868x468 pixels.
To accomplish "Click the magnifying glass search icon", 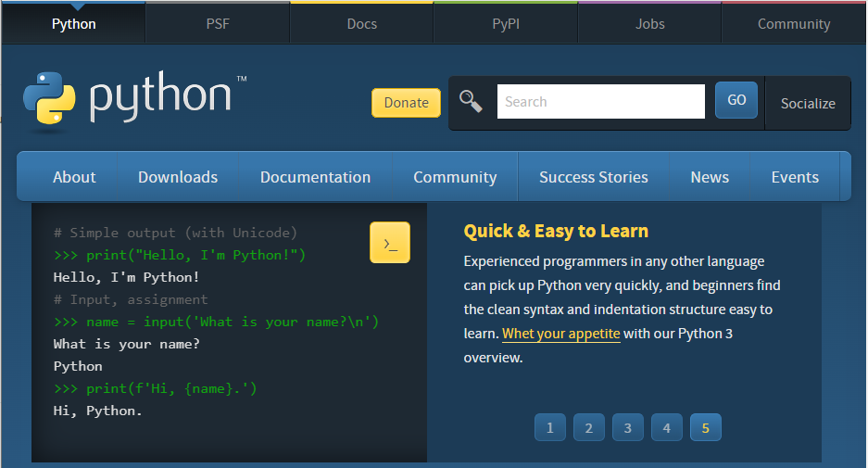I will click(x=472, y=101).
